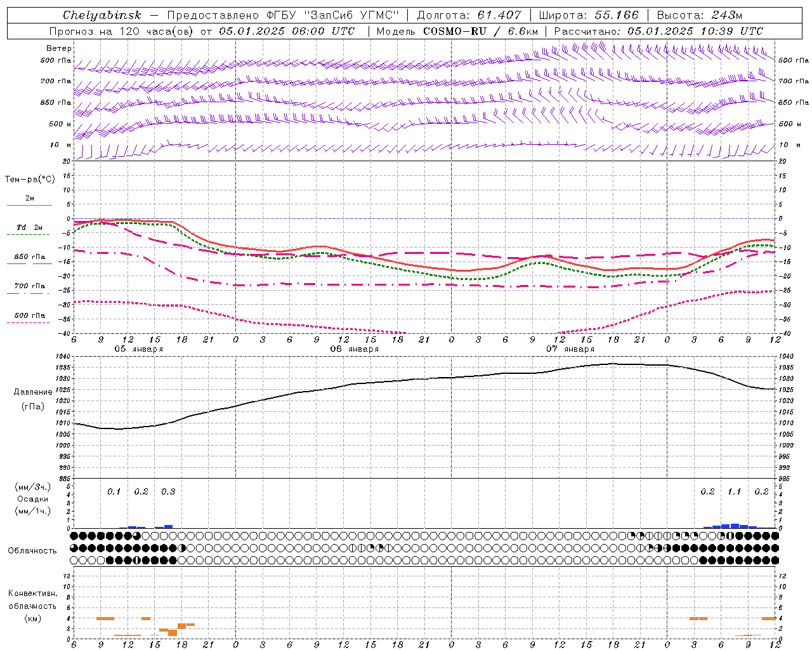Click the 07 января label under temperature chart
812x650 pixels.
click(x=570, y=349)
